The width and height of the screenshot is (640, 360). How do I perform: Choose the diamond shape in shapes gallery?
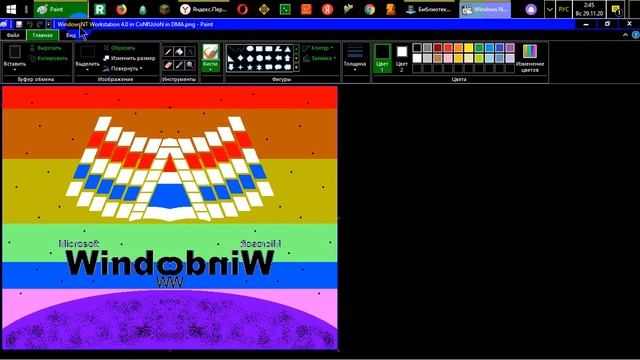(x=240, y=58)
